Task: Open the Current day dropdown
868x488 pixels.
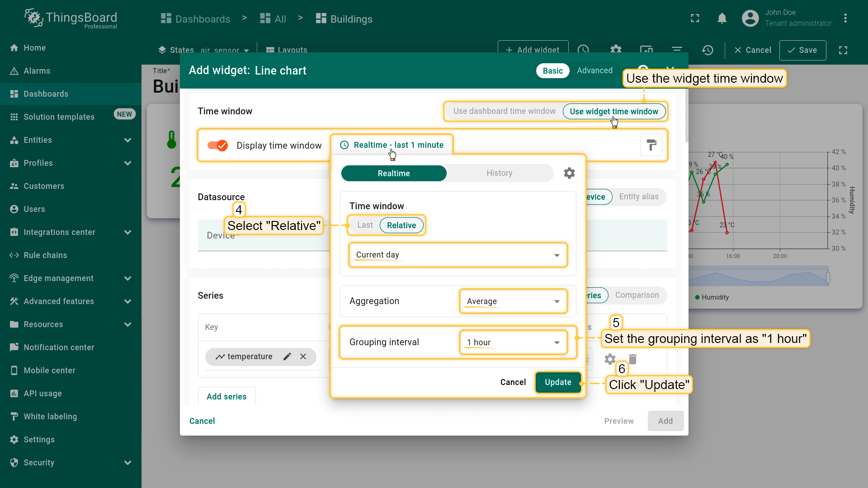Action: pyautogui.click(x=458, y=255)
